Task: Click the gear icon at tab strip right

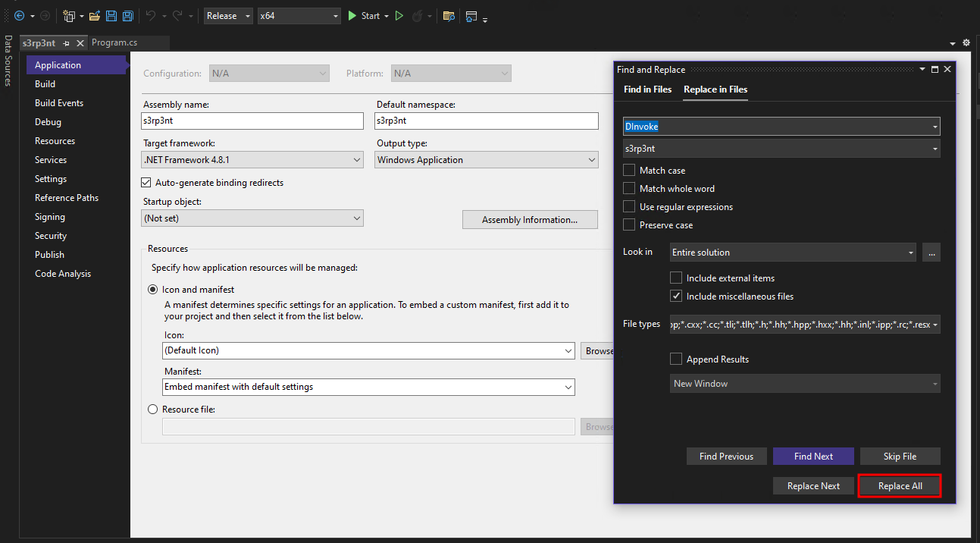Action: point(966,43)
